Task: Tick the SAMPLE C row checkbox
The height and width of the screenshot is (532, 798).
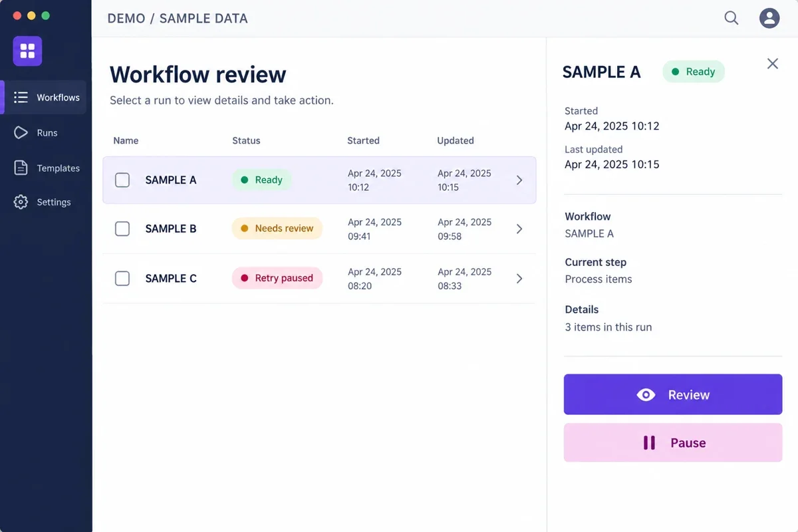Action: coord(122,278)
